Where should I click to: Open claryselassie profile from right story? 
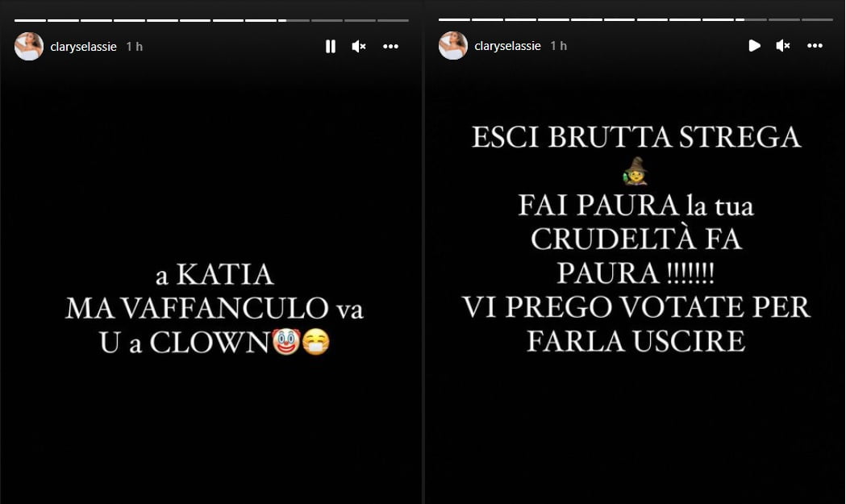tap(508, 47)
